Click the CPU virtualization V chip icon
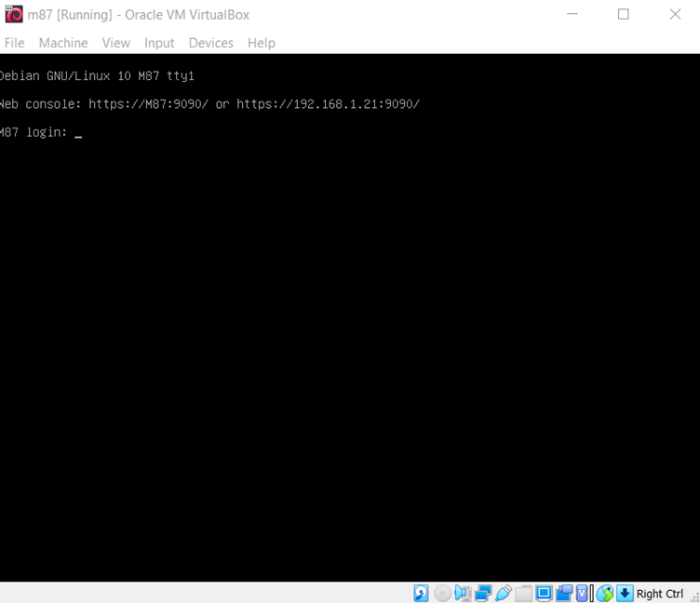700x603 pixels. pyautogui.click(x=583, y=593)
